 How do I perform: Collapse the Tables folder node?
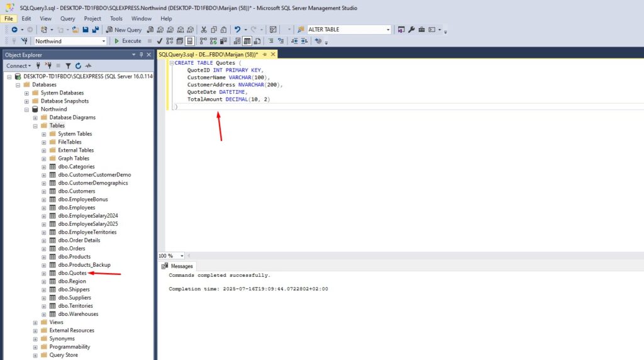[35, 126]
